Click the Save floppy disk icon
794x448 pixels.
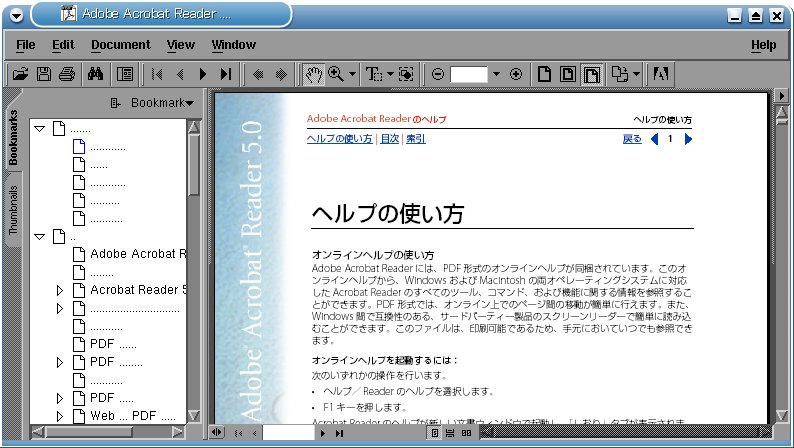(44, 74)
